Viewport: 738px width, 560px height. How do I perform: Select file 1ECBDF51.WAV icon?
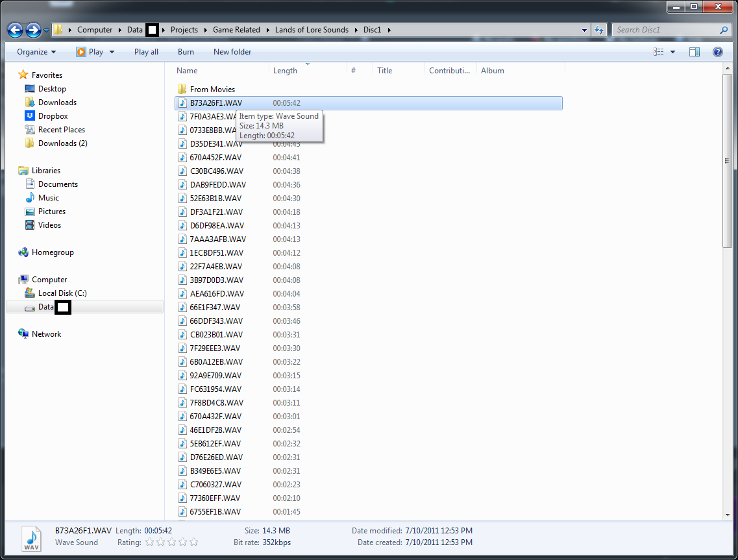182,252
